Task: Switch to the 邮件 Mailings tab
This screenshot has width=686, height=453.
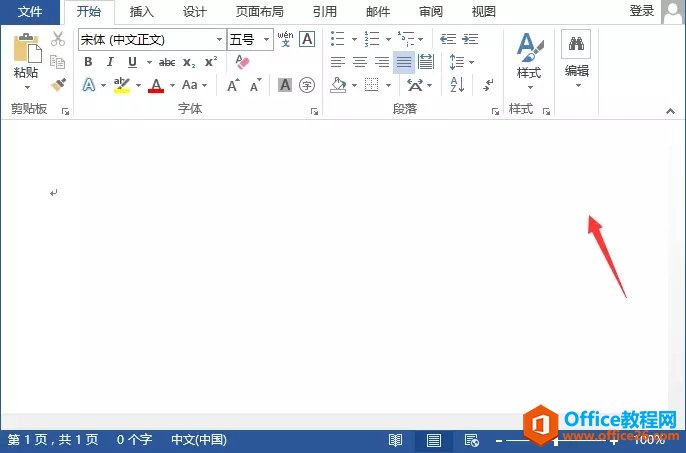Action: pos(378,12)
